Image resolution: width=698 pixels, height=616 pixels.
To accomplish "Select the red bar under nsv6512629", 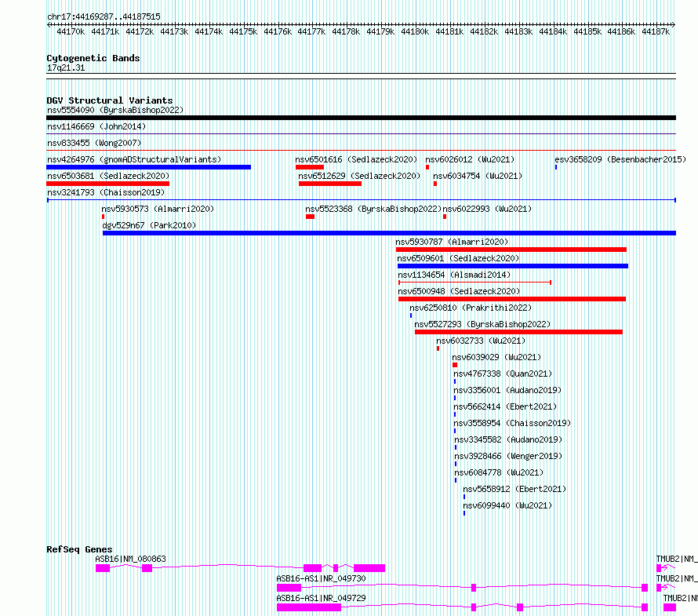I will point(330,184).
